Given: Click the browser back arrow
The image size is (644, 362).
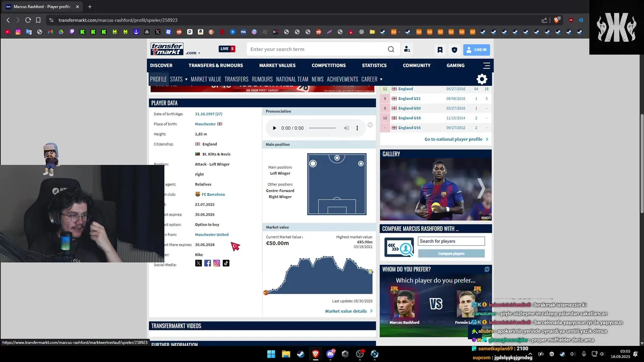Looking at the screenshot, I should [8, 20].
